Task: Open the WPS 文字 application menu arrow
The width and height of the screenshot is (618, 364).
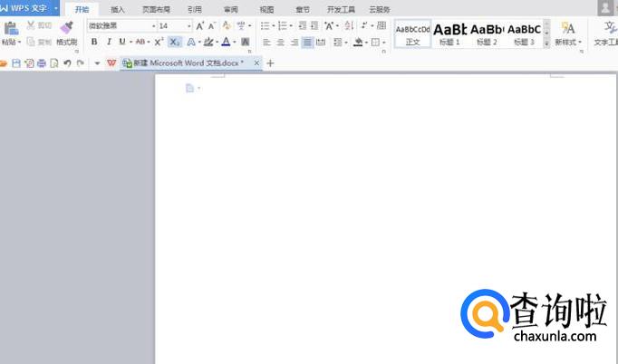Action: coord(55,8)
